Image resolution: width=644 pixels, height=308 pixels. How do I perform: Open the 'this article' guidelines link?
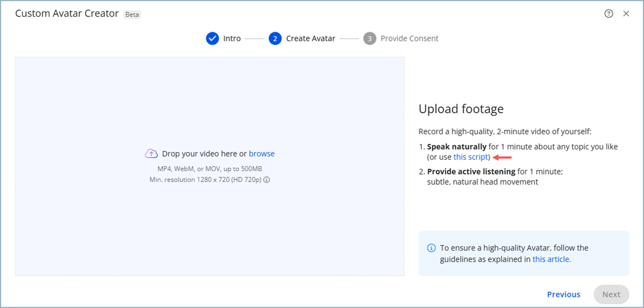tap(551, 259)
